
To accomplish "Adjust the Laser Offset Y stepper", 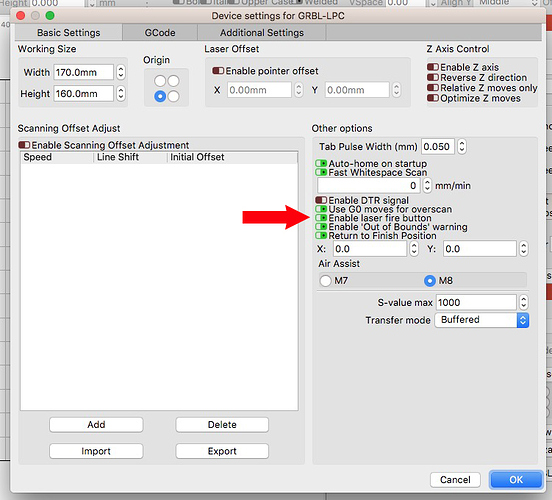I will pos(396,90).
